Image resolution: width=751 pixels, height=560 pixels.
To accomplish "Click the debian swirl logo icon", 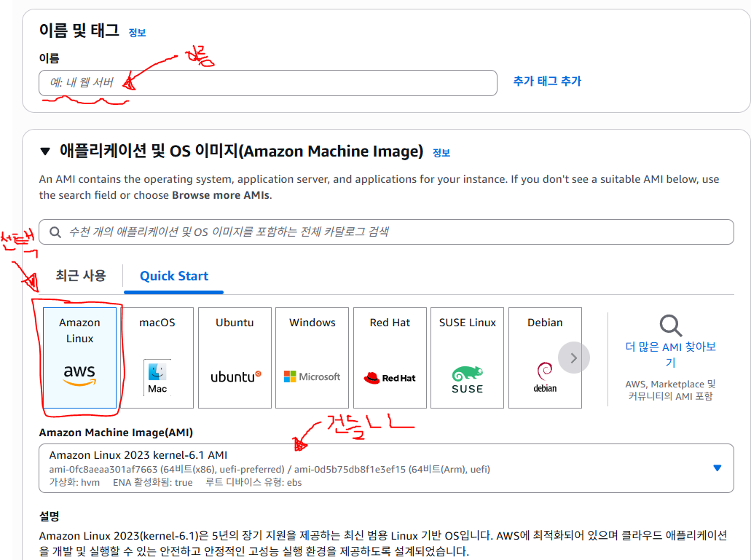I will tap(545, 378).
